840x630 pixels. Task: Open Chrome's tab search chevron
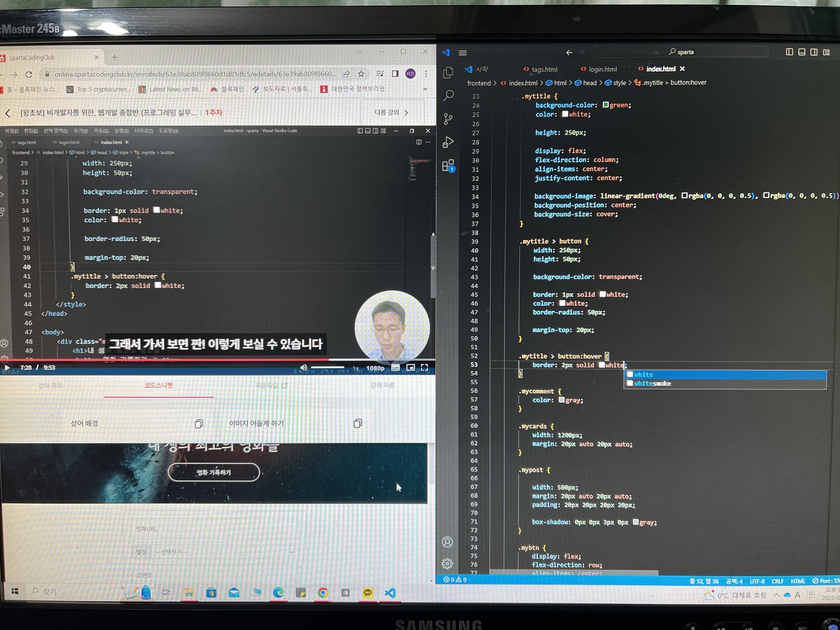pyautogui.click(x=360, y=52)
